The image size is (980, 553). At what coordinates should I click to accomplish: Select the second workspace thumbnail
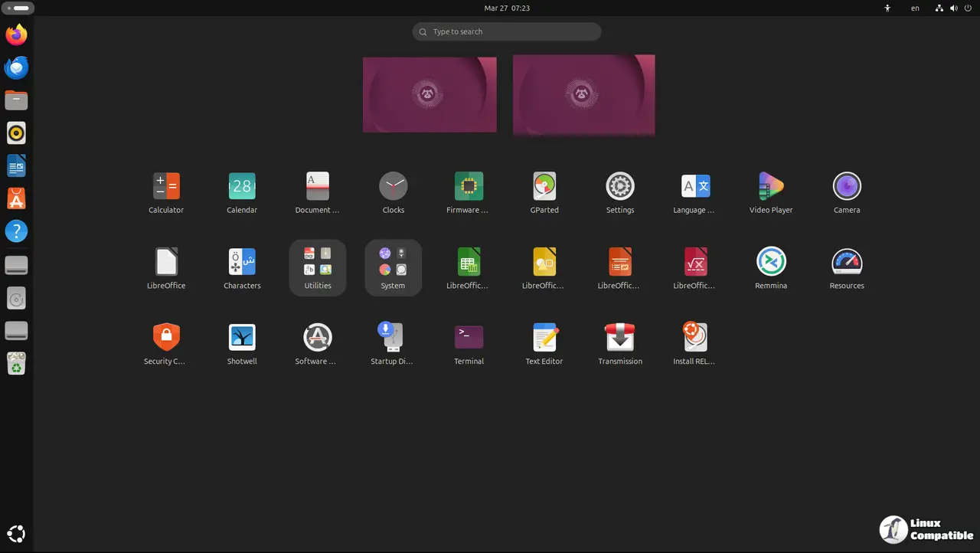pyautogui.click(x=583, y=94)
